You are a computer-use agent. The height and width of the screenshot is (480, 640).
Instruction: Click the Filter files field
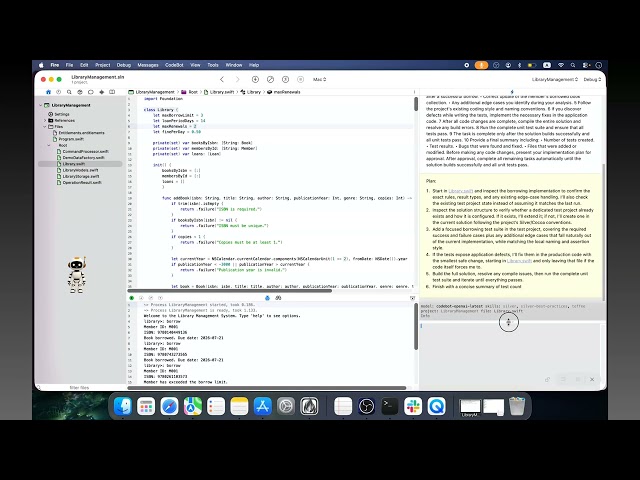coord(80,387)
